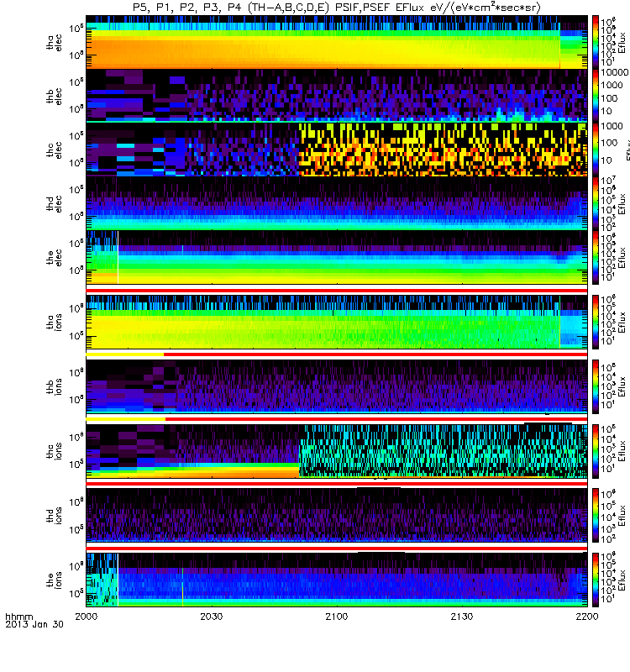Select the 'thd elec' panel label

coord(54,203)
